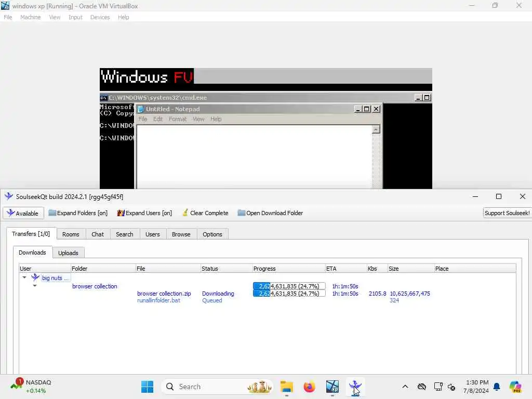532x399 pixels.
Task: Click the Downloading status text
Action: tap(218, 294)
